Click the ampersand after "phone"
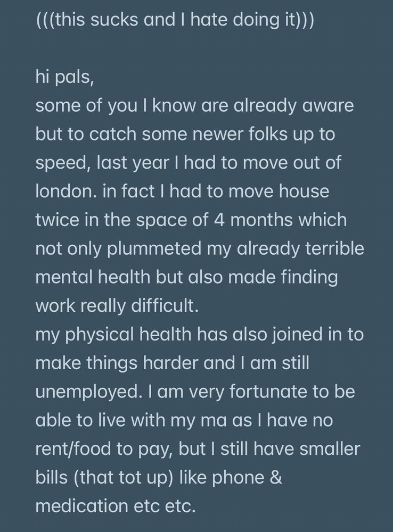The width and height of the screenshot is (393, 532). [276, 477]
